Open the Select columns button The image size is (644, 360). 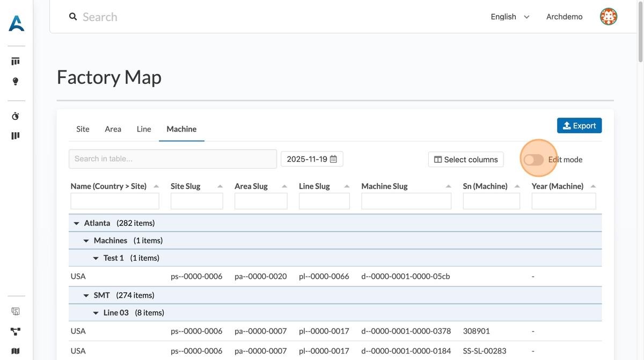(x=465, y=160)
